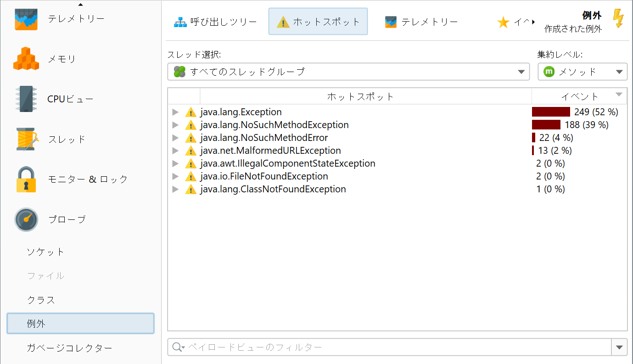Click the 13 (2 %) value
Image resolution: width=633 pixels, height=364 pixels.
point(555,151)
